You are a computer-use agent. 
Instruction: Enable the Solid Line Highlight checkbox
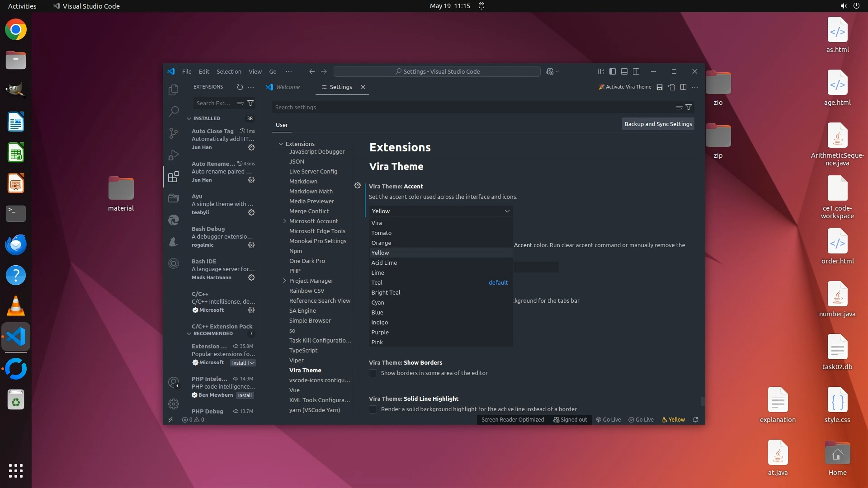click(x=373, y=409)
